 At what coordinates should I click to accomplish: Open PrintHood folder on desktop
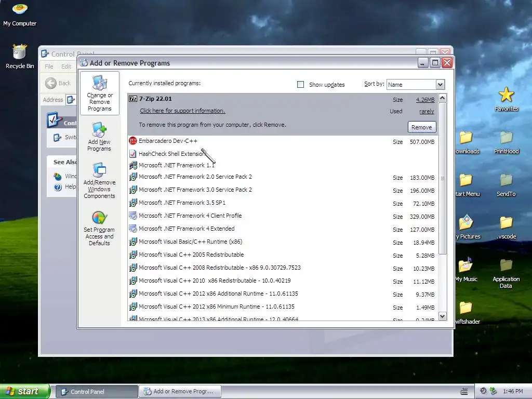coord(506,142)
